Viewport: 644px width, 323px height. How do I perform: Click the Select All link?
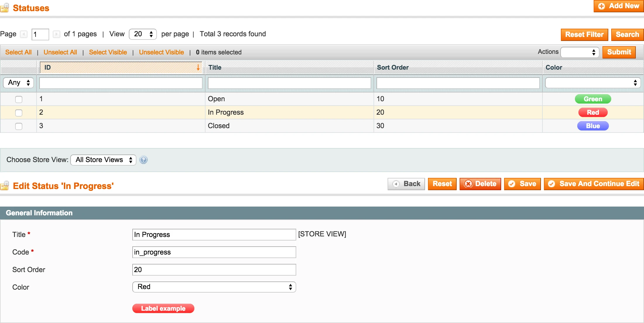(x=18, y=52)
